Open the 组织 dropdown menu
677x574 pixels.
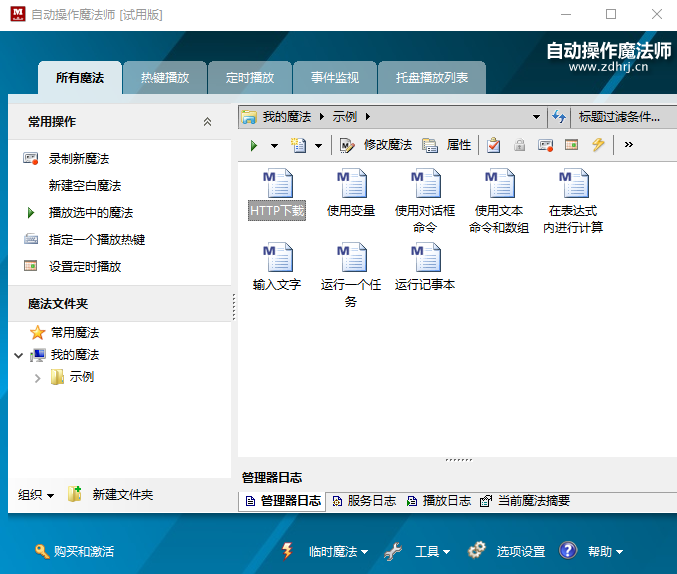(x=36, y=495)
